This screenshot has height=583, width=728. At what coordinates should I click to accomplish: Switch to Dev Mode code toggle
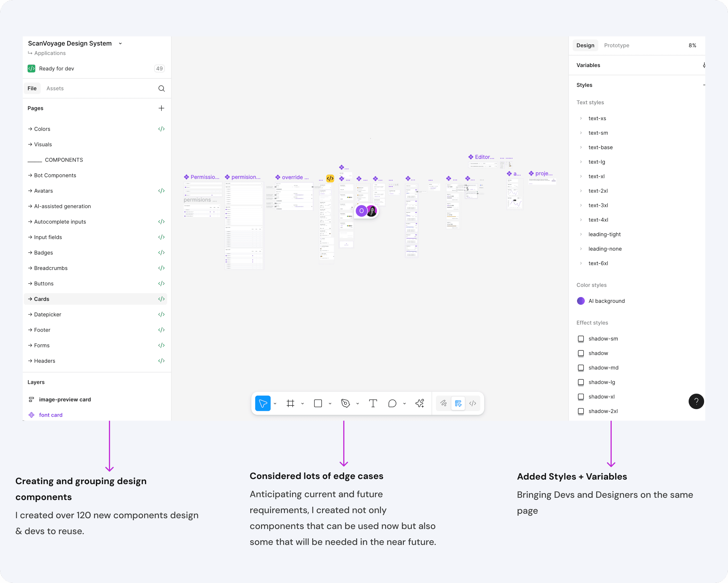pyautogui.click(x=473, y=403)
